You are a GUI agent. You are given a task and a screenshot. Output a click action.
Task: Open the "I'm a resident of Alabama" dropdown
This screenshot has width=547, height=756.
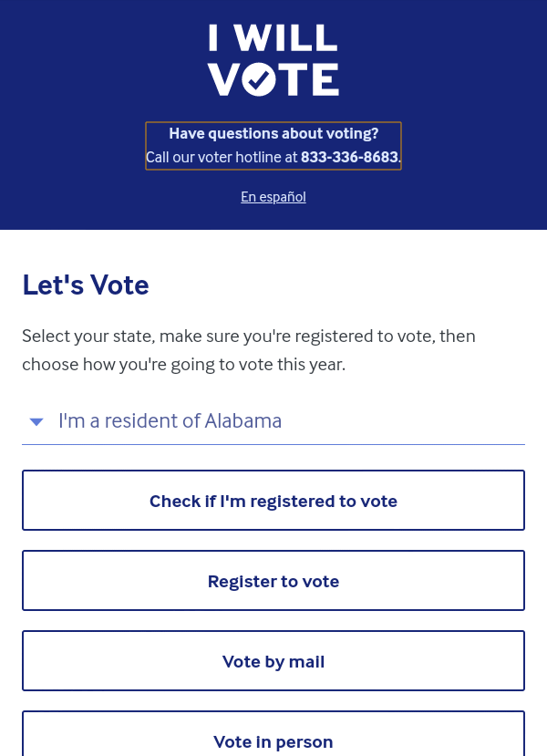[x=273, y=421]
